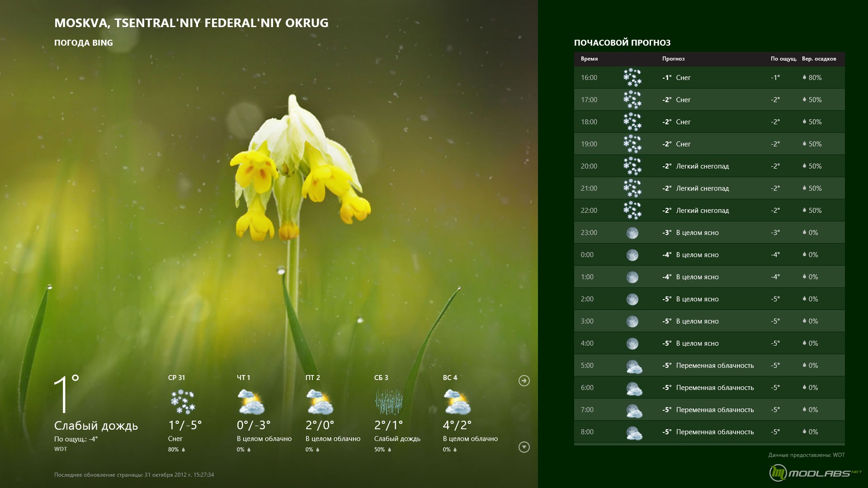Click the moon icon at 23:00
The image size is (868, 488).
[632, 233]
